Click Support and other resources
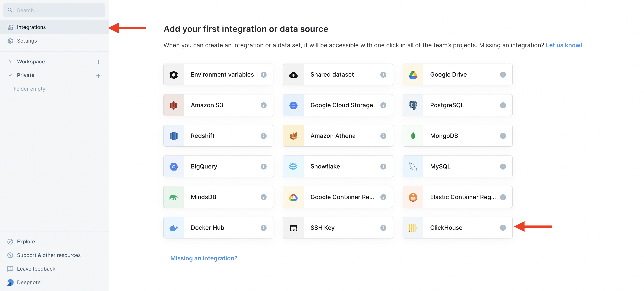644x291 pixels. (49, 255)
